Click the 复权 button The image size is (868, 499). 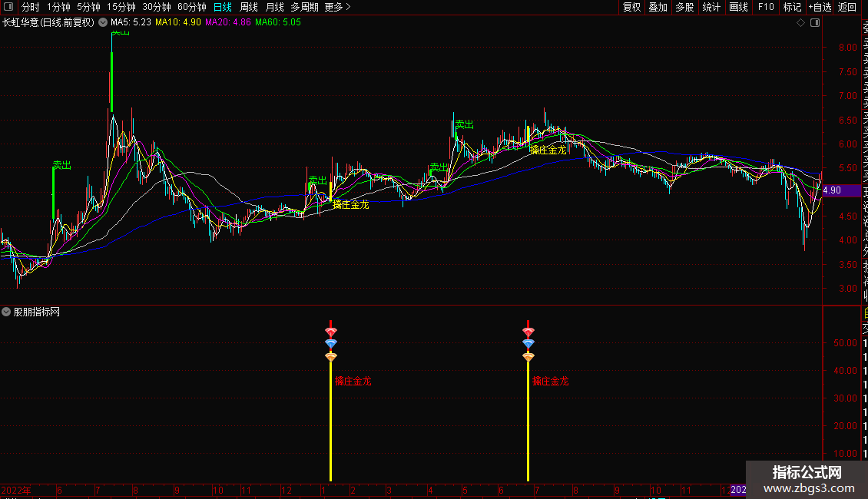coord(631,7)
